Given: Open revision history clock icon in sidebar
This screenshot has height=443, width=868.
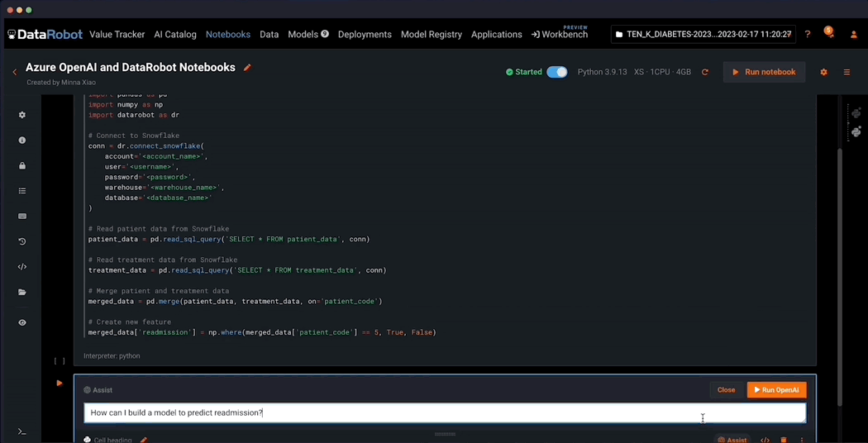Looking at the screenshot, I should [x=22, y=241].
